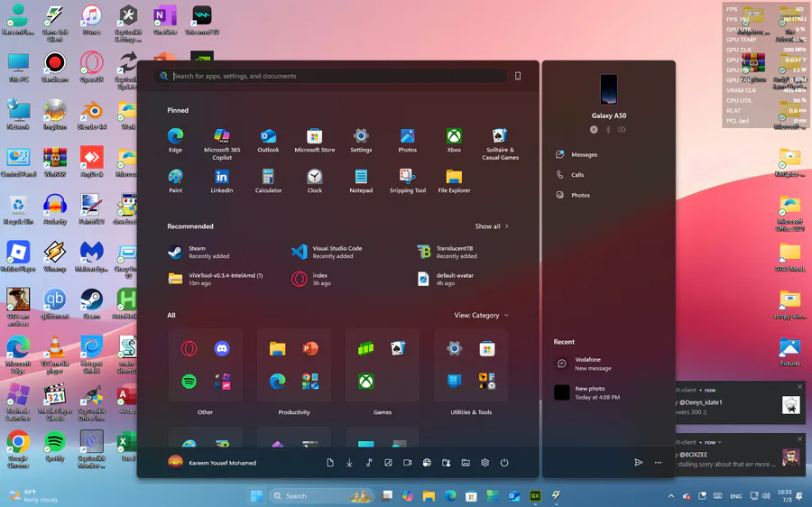Open the Bandicam desktop shortcut
The image size is (812, 507).
pyautogui.click(x=55, y=68)
